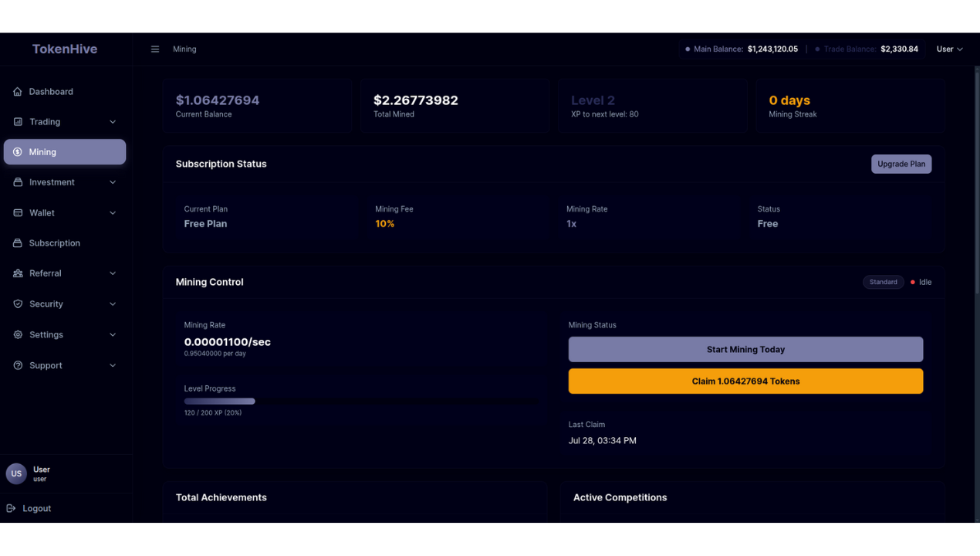This screenshot has height=556, width=980.
Task: Click Support label in sidebar
Action: tap(46, 365)
